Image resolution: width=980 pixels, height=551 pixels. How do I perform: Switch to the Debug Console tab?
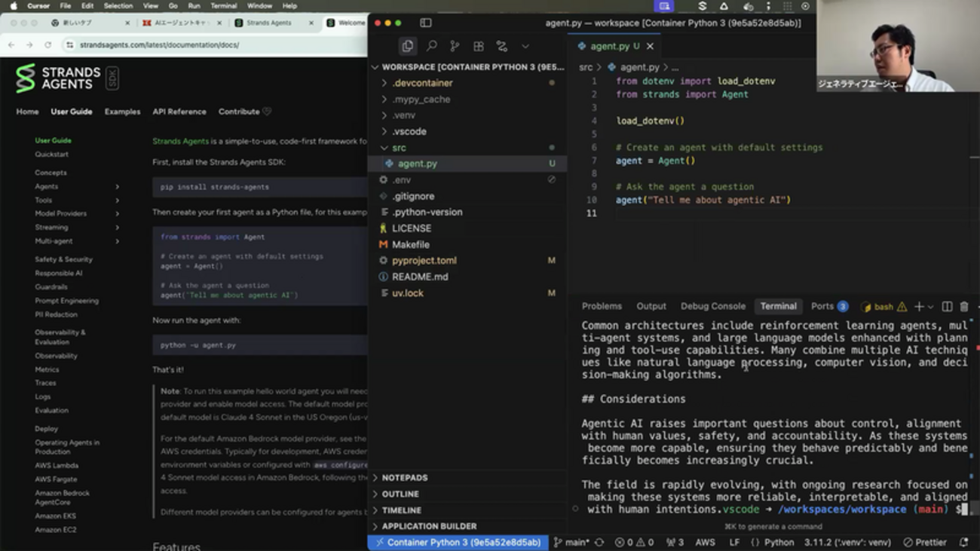[712, 306]
